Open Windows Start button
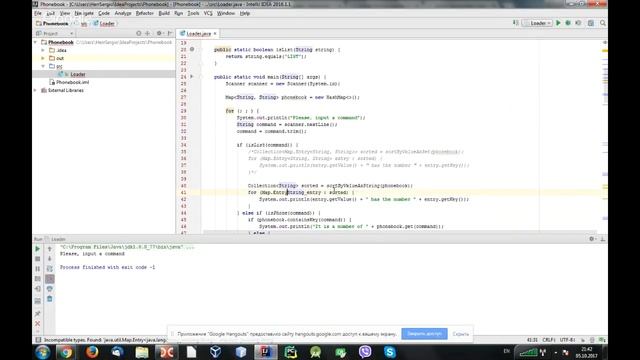 (43, 352)
